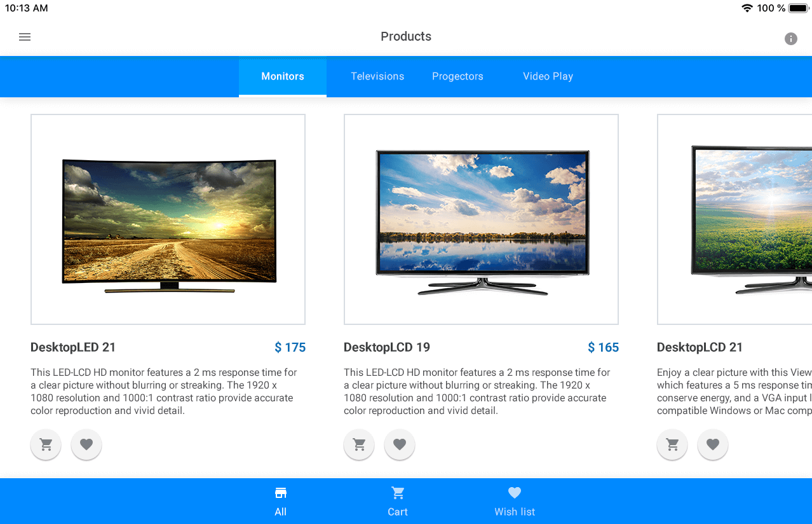812x524 pixels.
Task: Click the info icon in the top bar
Action: pyautogui.click(x=790, y=39)
